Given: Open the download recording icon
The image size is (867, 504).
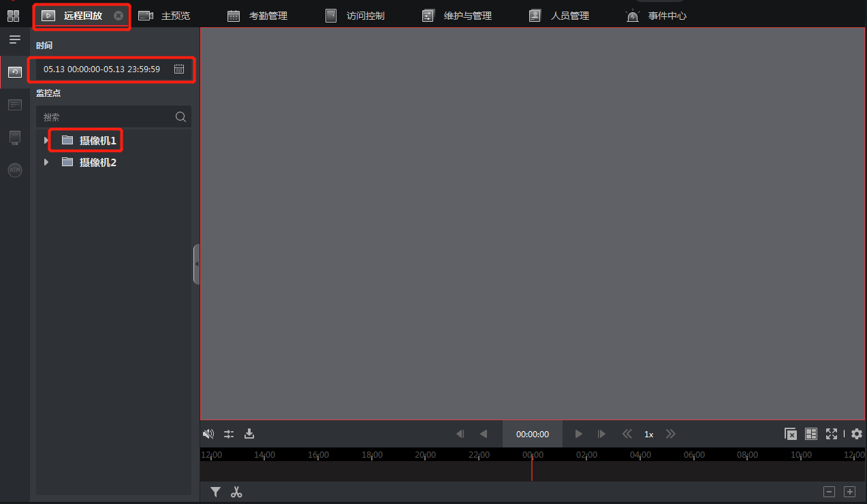Looking at the screenshot, I should [x=249, y=434].
